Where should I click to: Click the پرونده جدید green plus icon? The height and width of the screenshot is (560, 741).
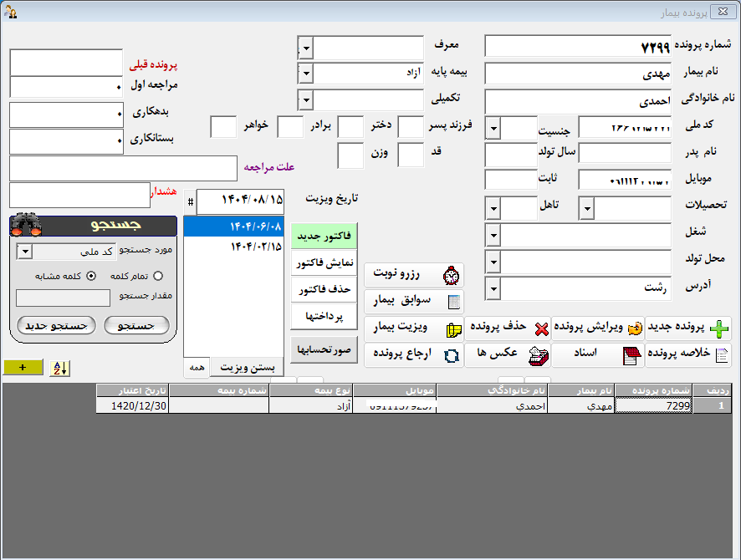(x=718, y=328)
